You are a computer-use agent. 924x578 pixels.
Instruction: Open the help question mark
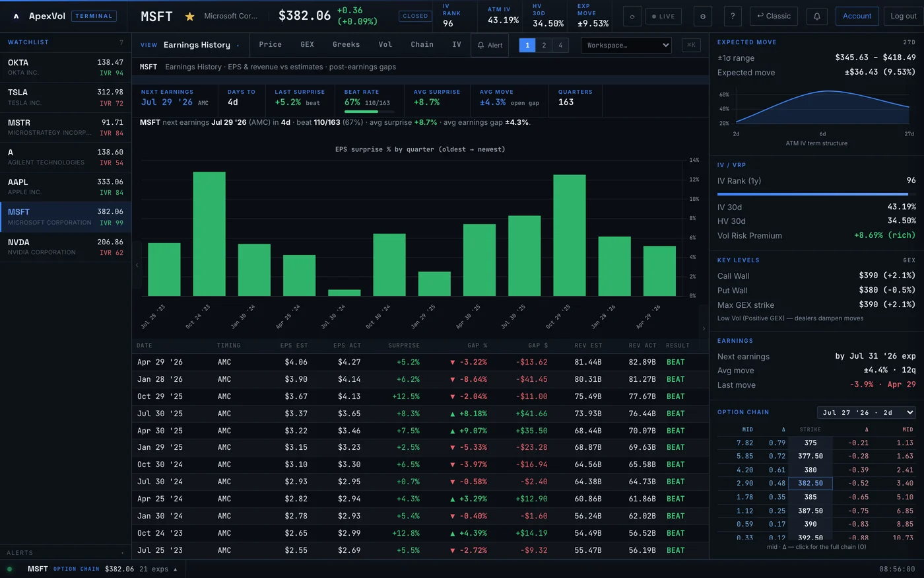[x=733, y=16]
